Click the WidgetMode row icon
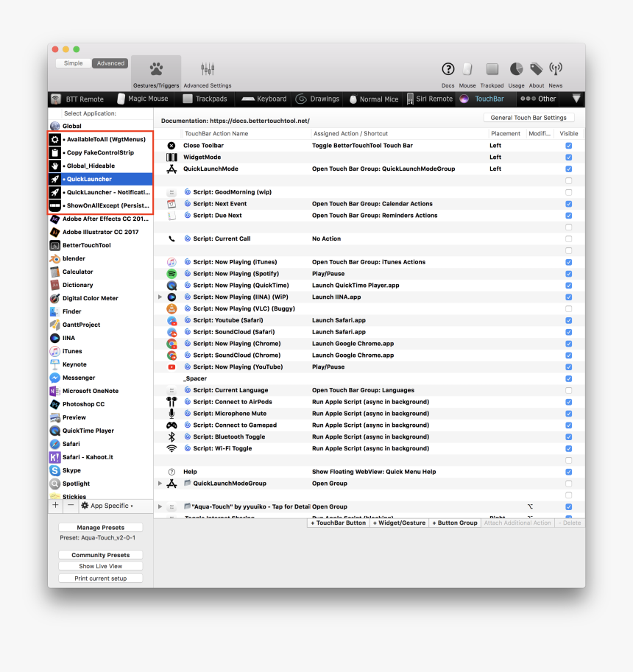The width and height of the screenshot is (633, 672). [x=171, y=158]
